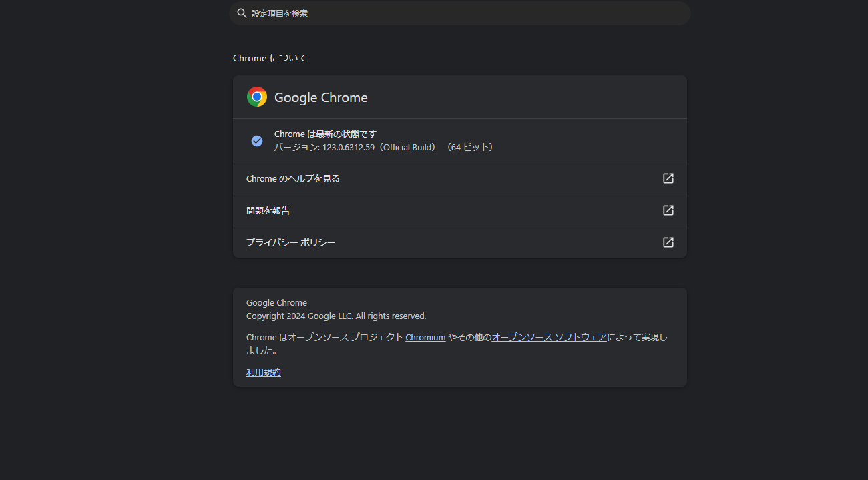Screen dimensions: 868x480
Task: Click the Chrome について page heading
Action: [270, 58]
